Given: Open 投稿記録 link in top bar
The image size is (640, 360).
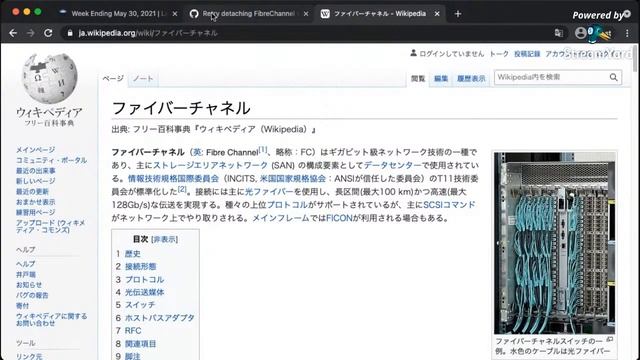Looking at the screenshot, I should coord(527,54).
